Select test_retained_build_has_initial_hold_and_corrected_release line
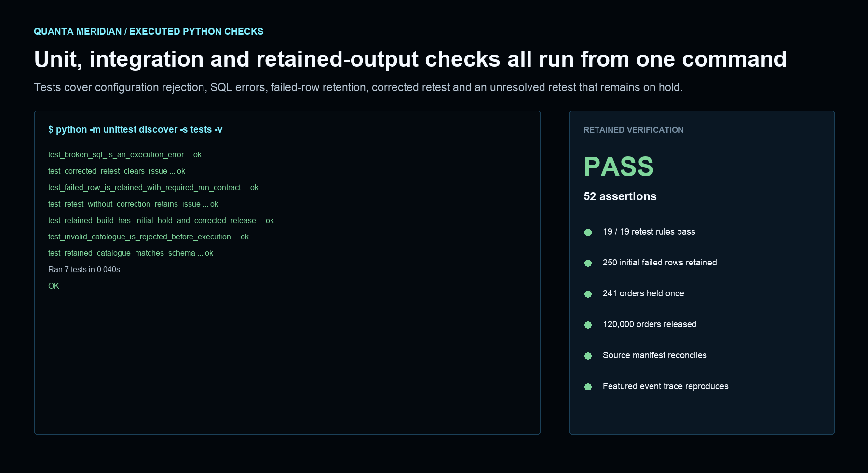868x473 pixels. pos(161,221)
